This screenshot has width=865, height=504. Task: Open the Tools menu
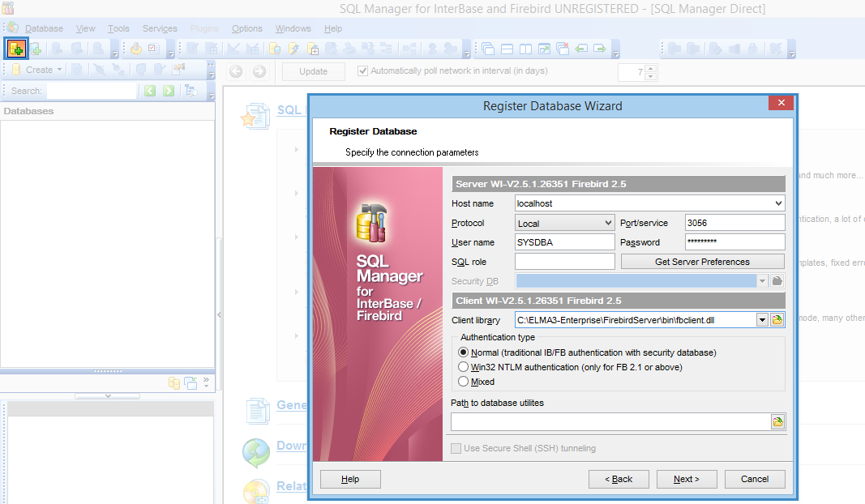[x=118, y=28]
